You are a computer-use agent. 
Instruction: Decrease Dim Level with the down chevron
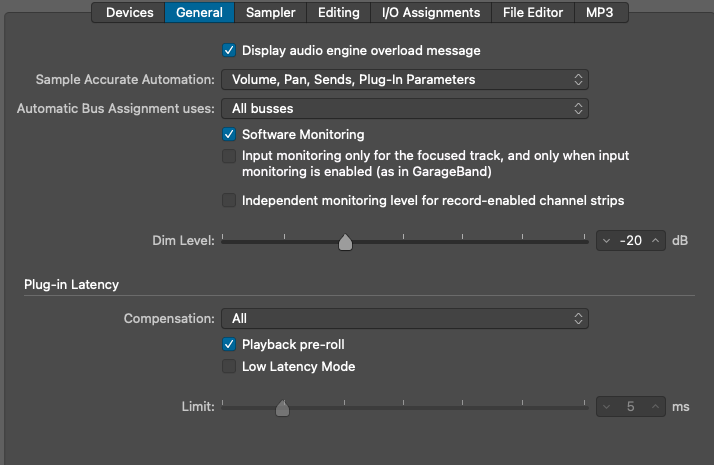pyautogui.click(x=607, y=241)
